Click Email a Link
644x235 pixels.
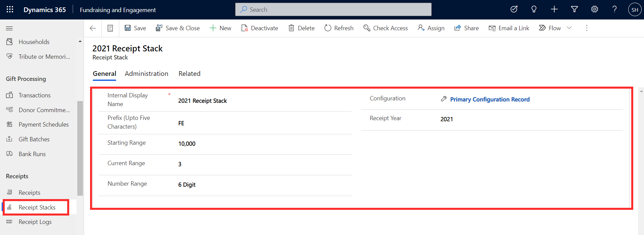(x=509, y=28)
